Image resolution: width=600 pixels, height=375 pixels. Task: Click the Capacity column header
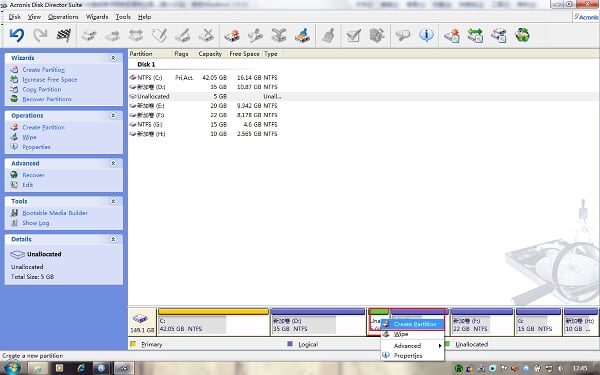click(x=210, y=54)
